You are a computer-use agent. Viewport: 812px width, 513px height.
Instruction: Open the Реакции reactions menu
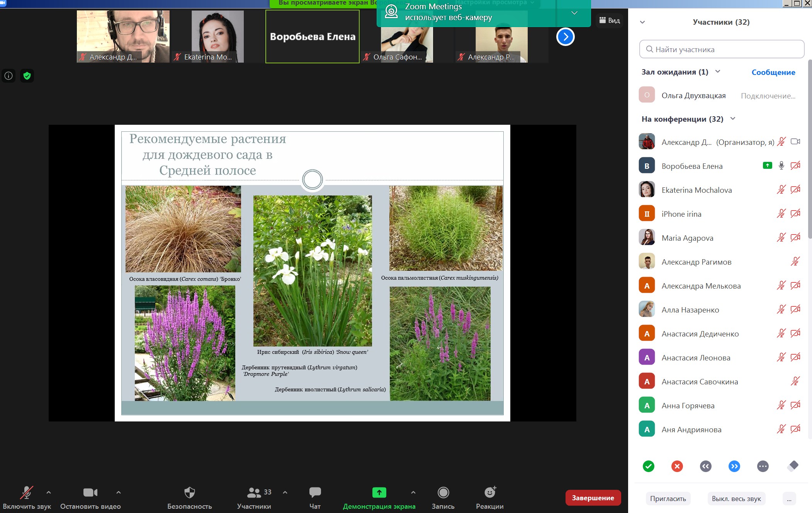(x=490, y=498)
